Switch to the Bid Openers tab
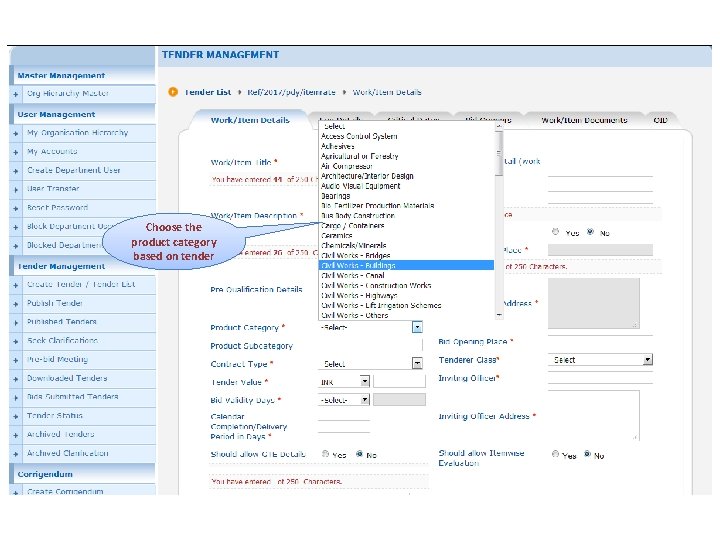 click(x=488, y=120)
